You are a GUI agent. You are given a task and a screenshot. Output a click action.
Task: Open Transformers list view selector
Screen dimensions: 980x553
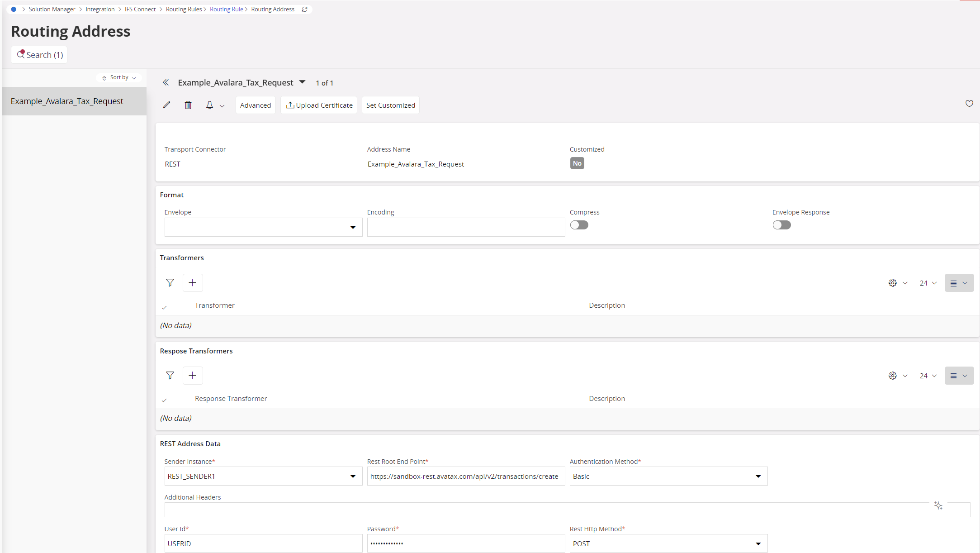point(959,283)
